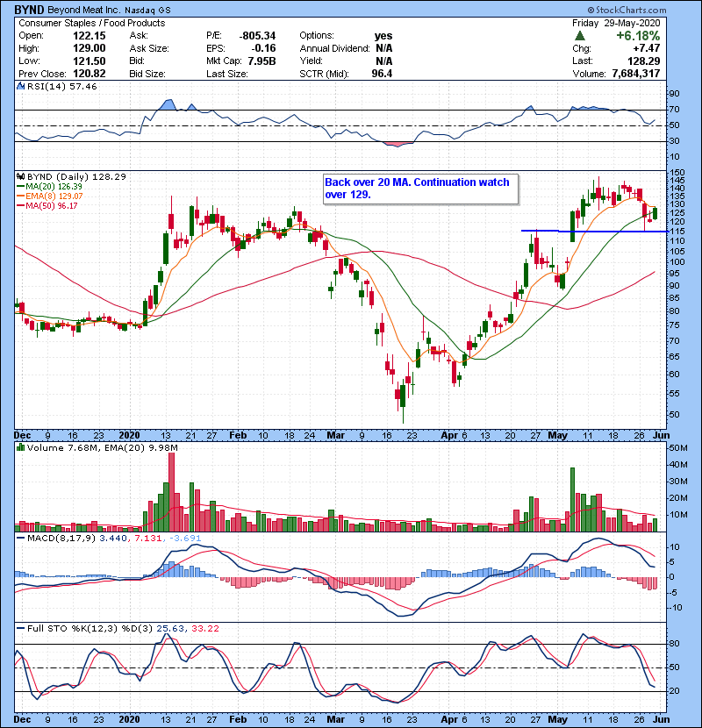Click Consumer Staples / Food Products sector text
702x728 pixels.
click(92, 23)
